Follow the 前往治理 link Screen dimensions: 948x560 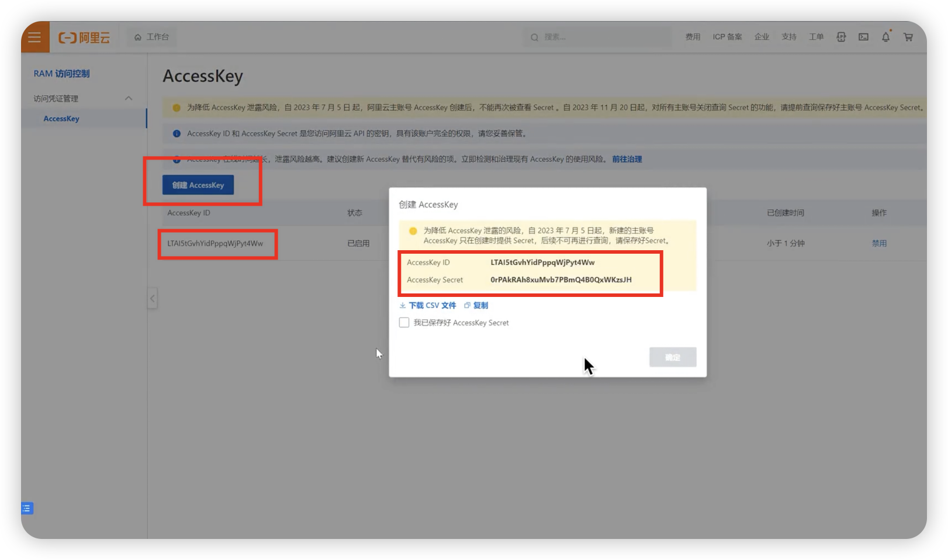627,159
